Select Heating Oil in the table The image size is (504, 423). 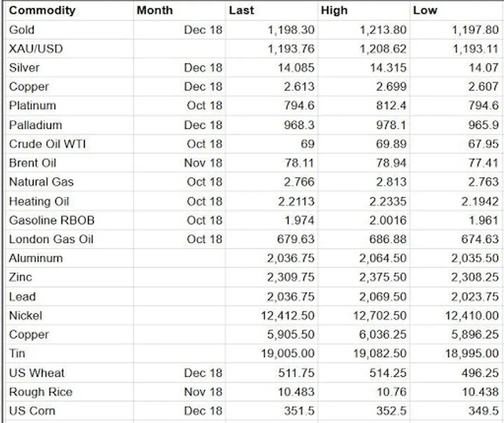tap(39, 202)
